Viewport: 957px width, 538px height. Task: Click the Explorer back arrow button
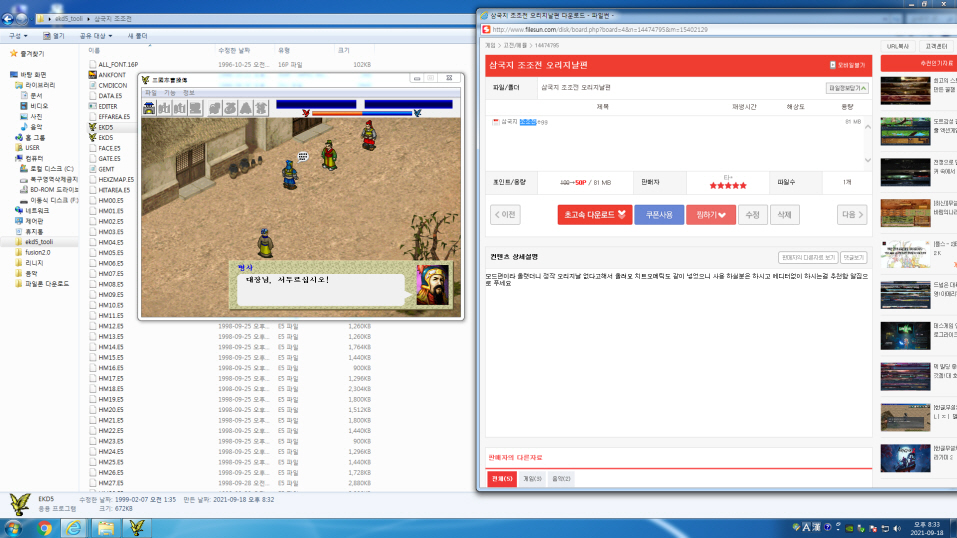point(8,19)
